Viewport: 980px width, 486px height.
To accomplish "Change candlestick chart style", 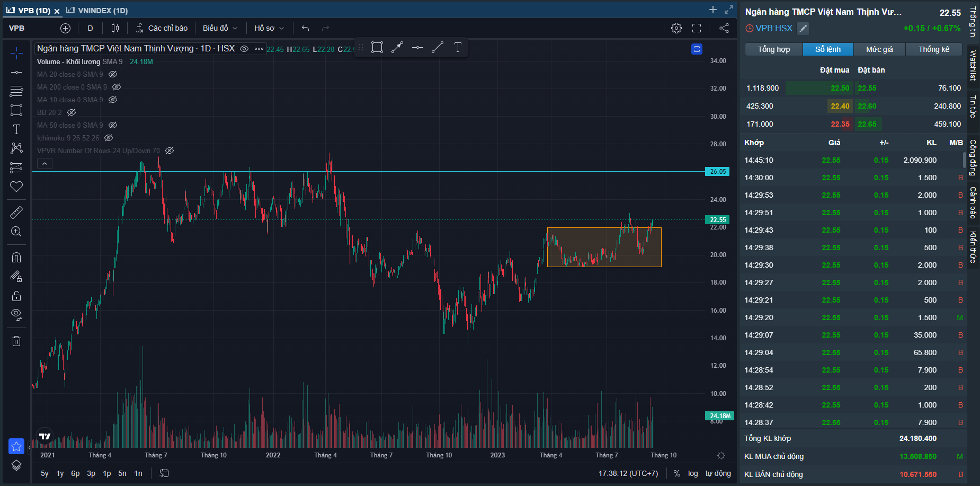I will point(115,28).
